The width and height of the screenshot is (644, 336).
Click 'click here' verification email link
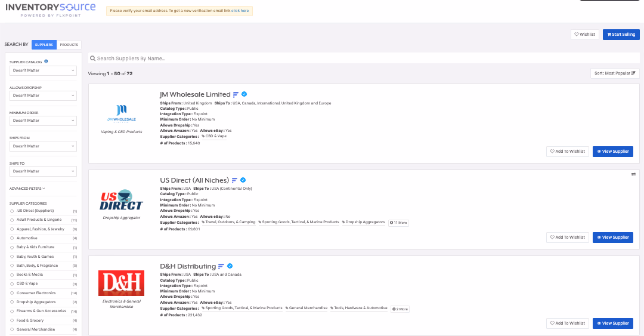coord(240,11)
